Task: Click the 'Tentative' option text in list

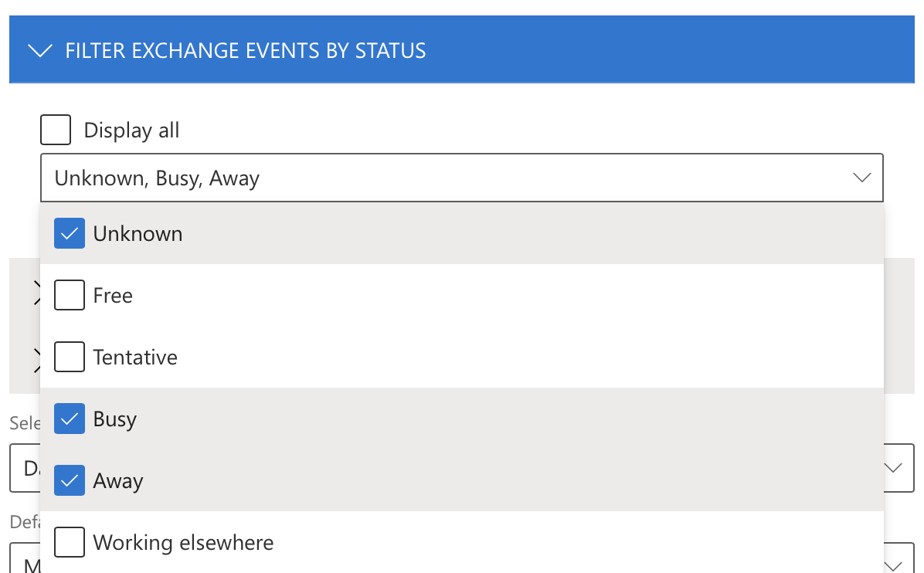Action: pyautogui.click(x=135, y=358)
